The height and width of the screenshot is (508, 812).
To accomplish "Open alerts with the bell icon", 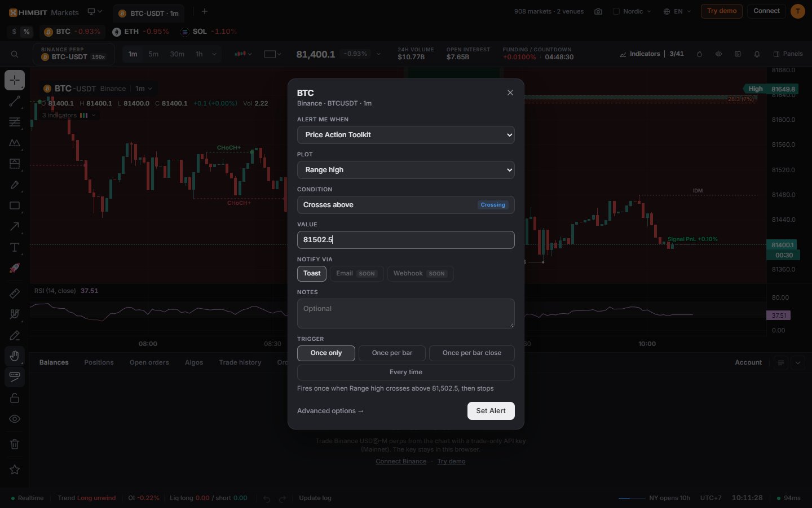I will click(757, 54).
